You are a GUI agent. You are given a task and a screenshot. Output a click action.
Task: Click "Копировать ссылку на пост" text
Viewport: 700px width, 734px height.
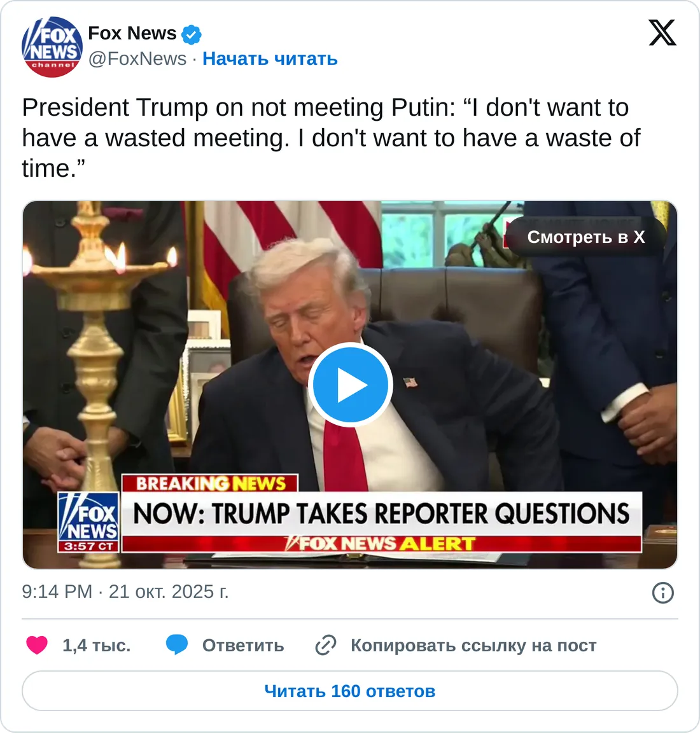pyautogui.click(x=473, y=646)
